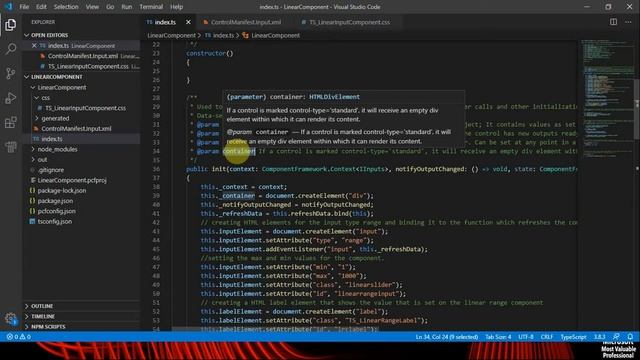Open the Explorer view in activity bar
Viewport: 640px width, 360px height.
click(11, 24)
